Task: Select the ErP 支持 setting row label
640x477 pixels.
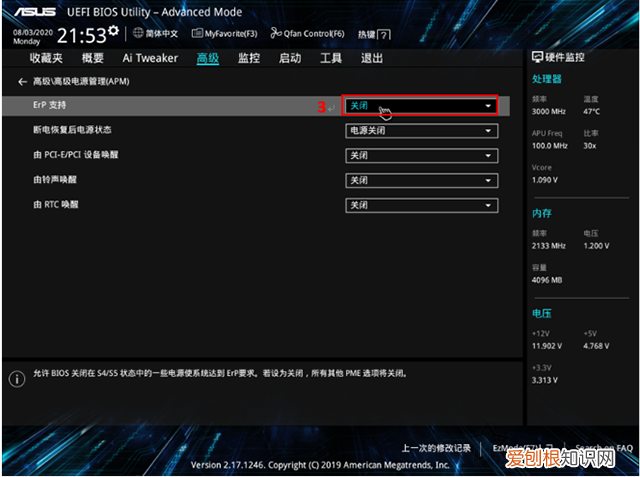Action: [x=49, y=105]
